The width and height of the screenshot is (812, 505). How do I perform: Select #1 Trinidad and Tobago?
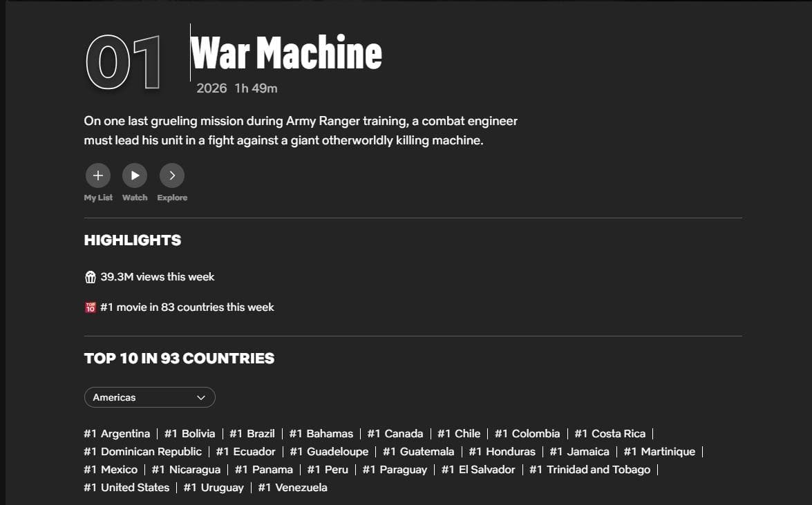click(590, 470)
